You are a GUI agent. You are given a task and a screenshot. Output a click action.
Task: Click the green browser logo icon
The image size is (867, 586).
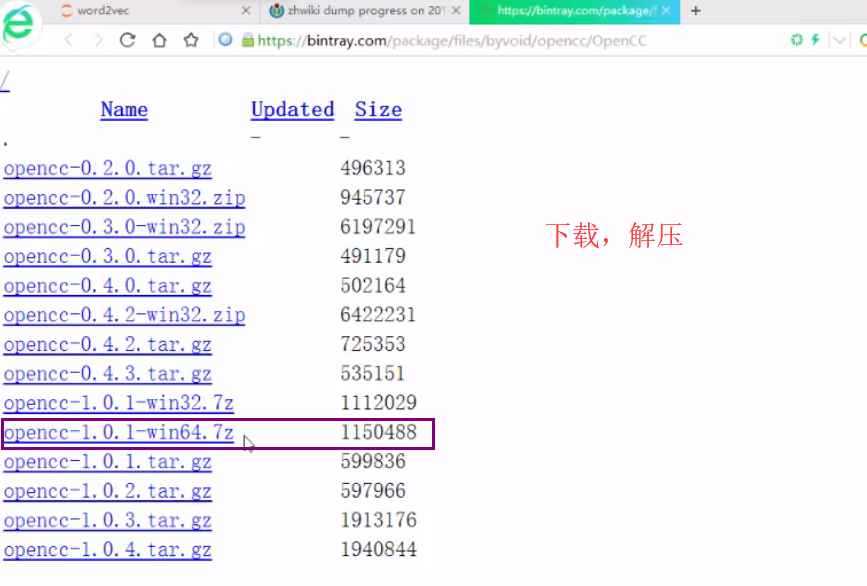[x=20, y=24]
